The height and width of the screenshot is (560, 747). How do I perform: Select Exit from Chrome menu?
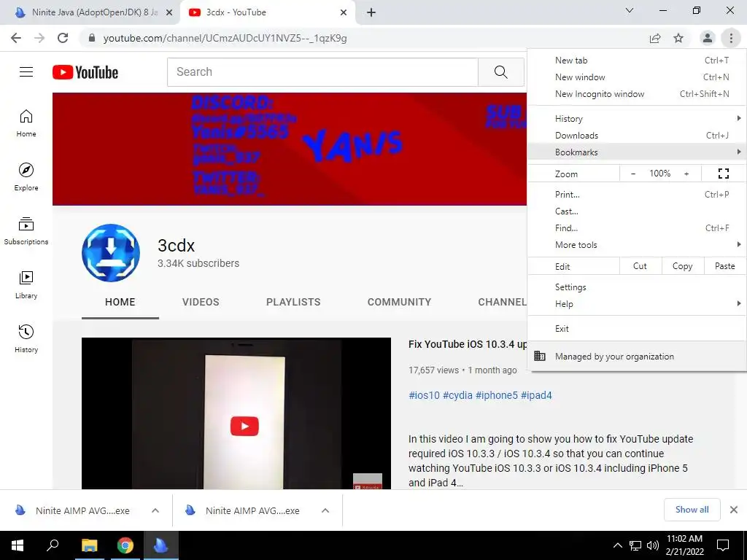coord(636,329)
